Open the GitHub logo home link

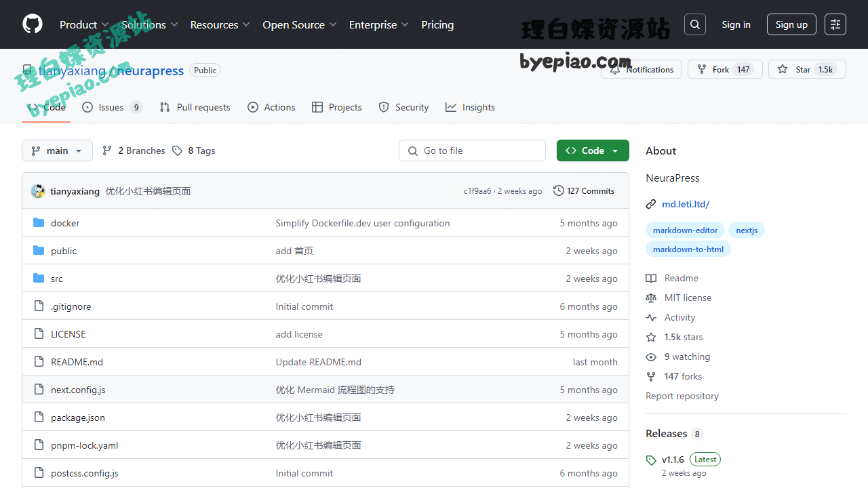[x=33, y=24]
